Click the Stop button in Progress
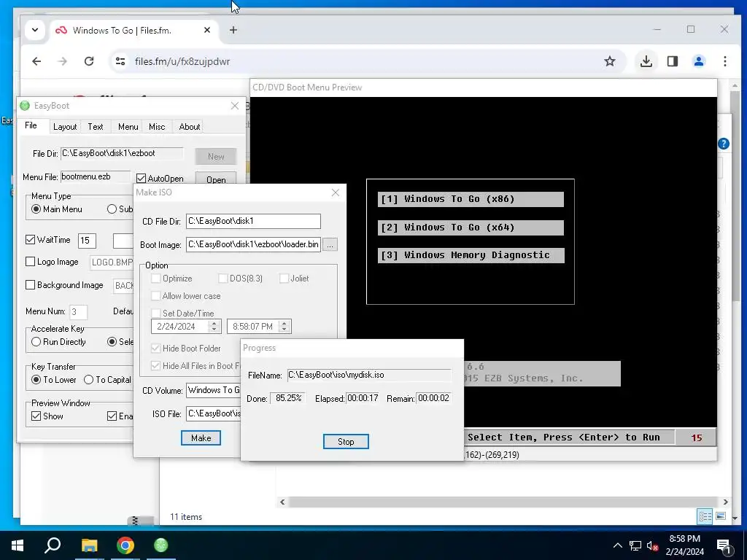747x560 pixels. pos(345,441)
